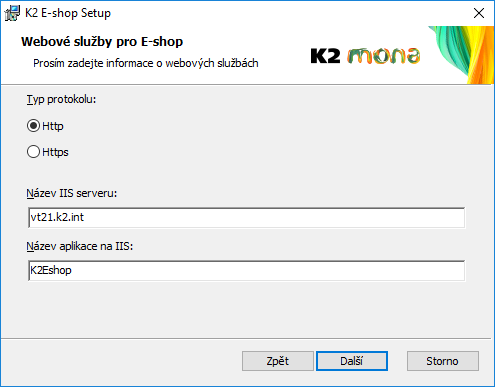Go back with the Zpět button
495x387 pixels.
point(278,361)
